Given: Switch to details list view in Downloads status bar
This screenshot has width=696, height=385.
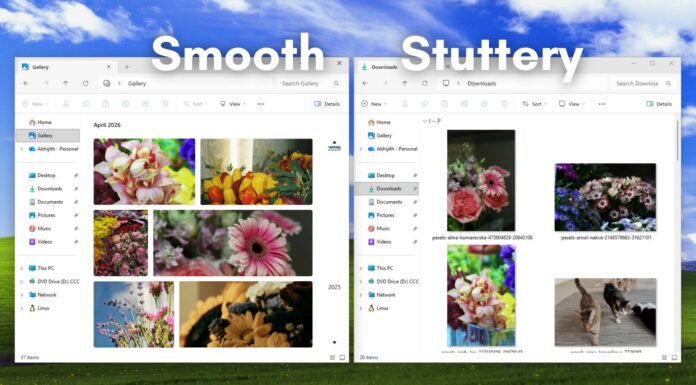Looking at the screenshot, I should pyautogui.click(x=664, y=357).
